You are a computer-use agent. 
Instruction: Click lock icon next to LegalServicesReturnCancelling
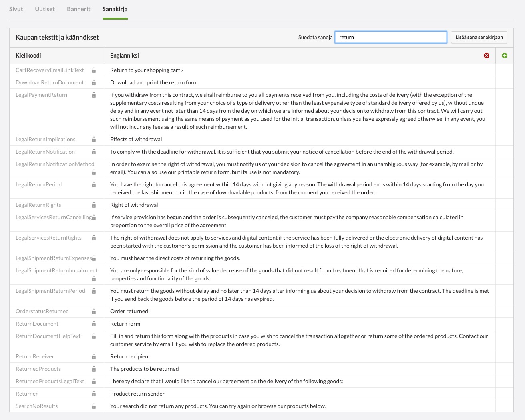tap(94, 217)
